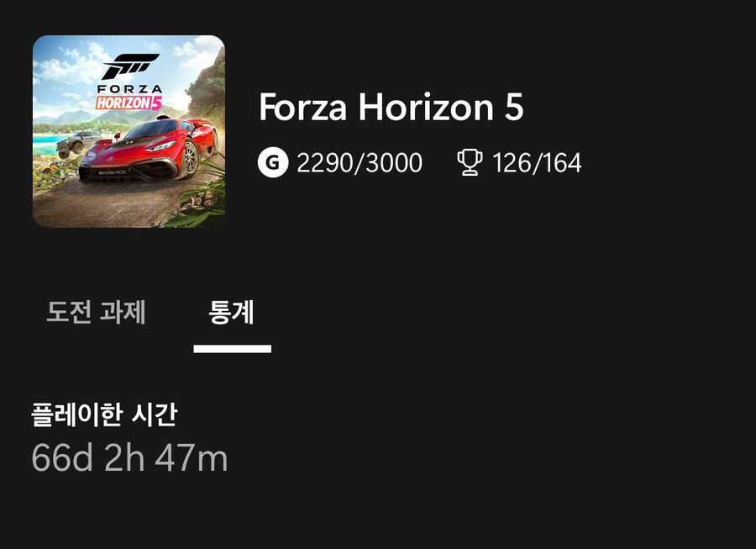Click the FORZA wordmark text on cover
This screenshot has height=549, width=756.
click(129, 89)
